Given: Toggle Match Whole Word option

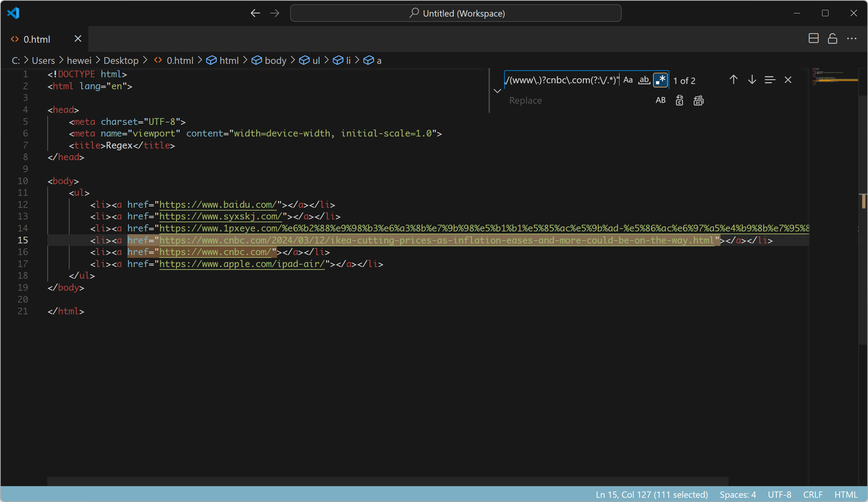Looking at the screenshot, I should click(x=644, y=80).
